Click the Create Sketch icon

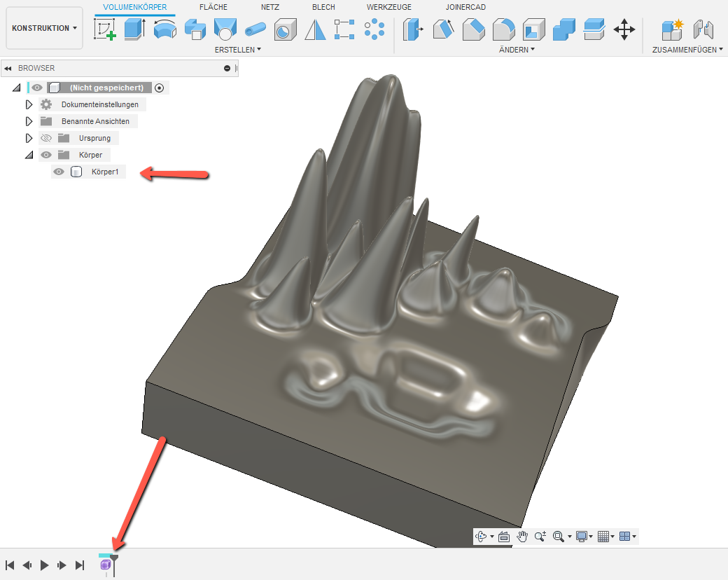click(x=105, y=29)
